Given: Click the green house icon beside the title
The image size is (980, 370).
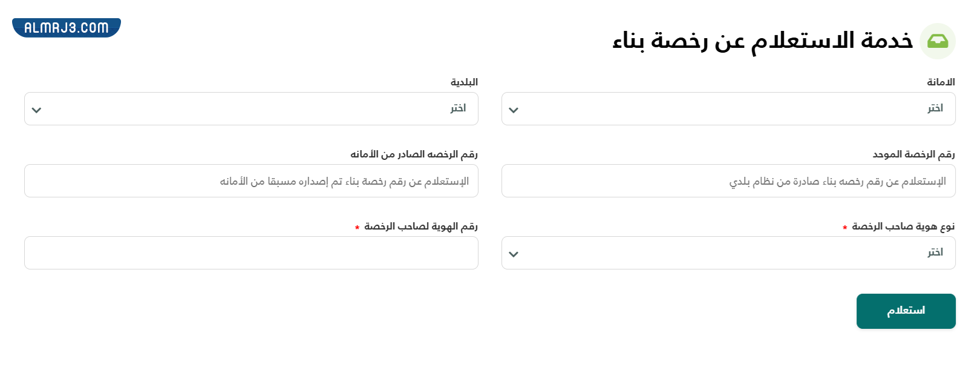Looking at the screenshot, I should click(939, 41).
